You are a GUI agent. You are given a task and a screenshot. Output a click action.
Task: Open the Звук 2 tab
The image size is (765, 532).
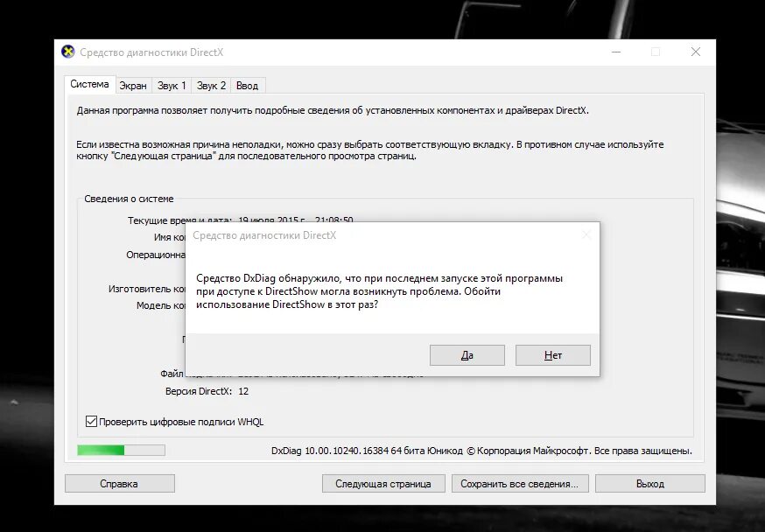[x=211, y=86]
